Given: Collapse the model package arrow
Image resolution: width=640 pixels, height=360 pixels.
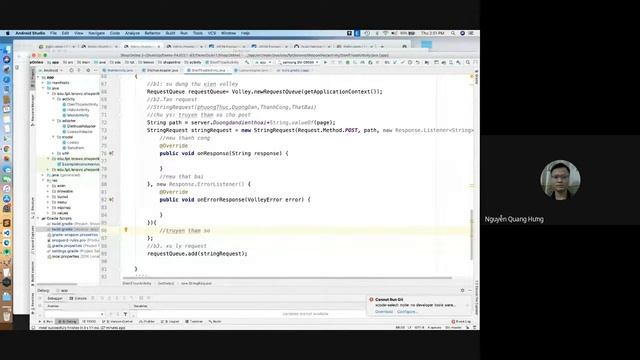Looking at the screenshot, I should [x=53, y=137].
